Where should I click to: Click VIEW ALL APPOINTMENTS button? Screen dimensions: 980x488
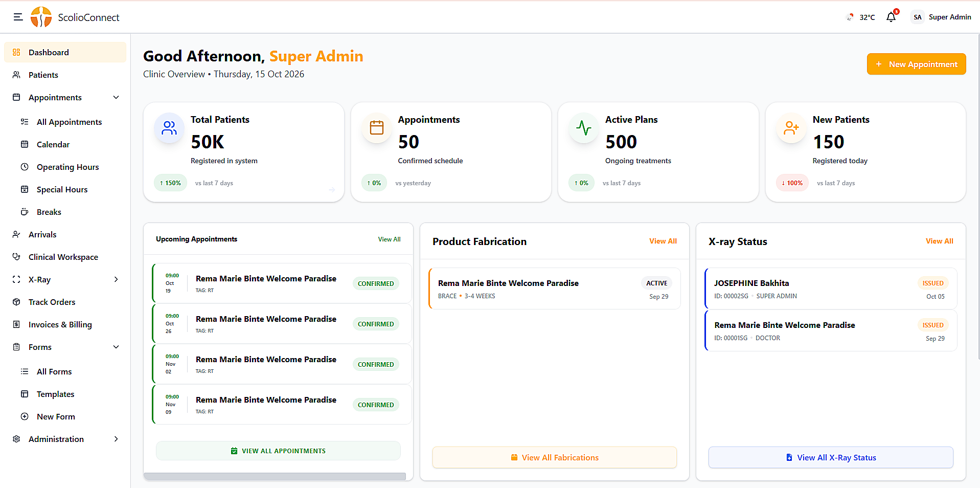pos(278,451)
